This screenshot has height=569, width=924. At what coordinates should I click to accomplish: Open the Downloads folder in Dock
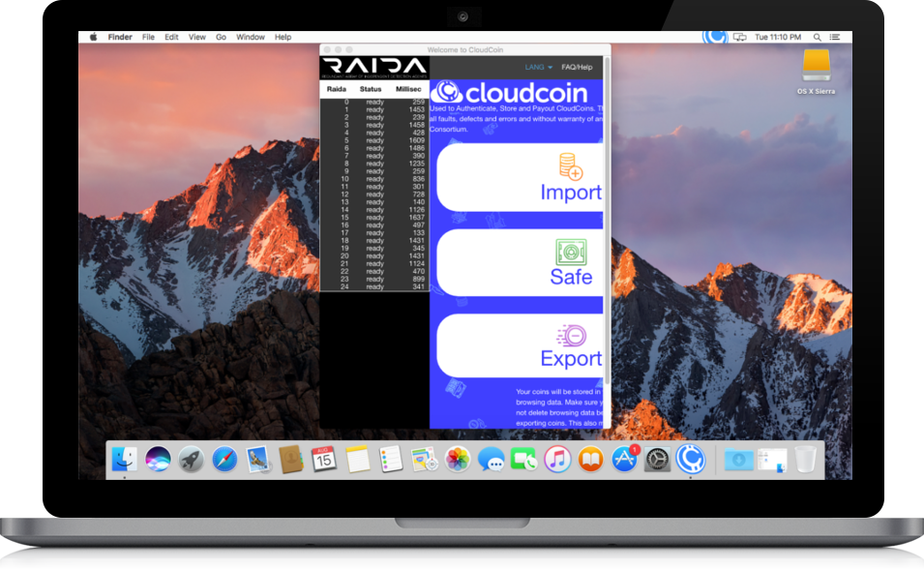(x=739, y=460)
